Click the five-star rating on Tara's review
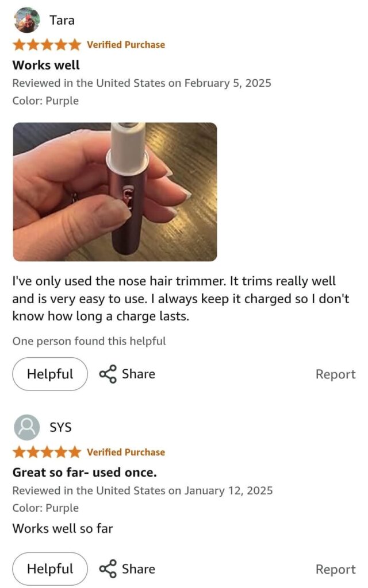Viewport: 368px width, 588px height. pyautogui.click(x=47, y=45)
